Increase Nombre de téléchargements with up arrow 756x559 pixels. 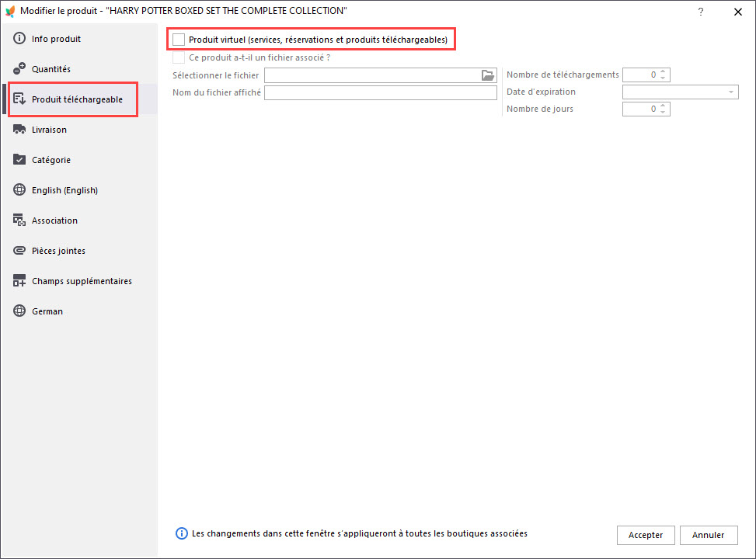[663, 71]
